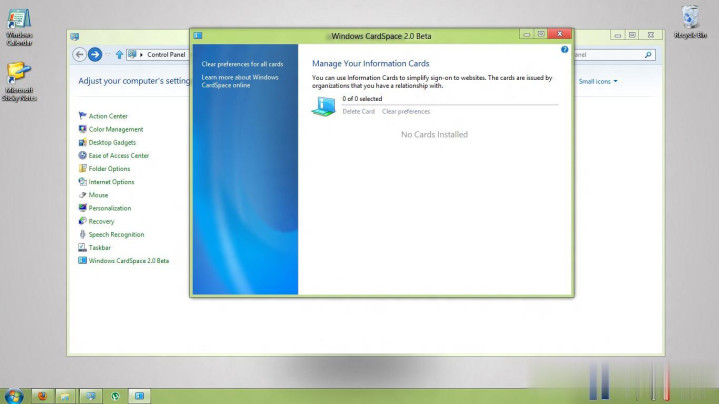Open Internet Options link
This screenshot has width=719, height=404.
pos(111,182)
